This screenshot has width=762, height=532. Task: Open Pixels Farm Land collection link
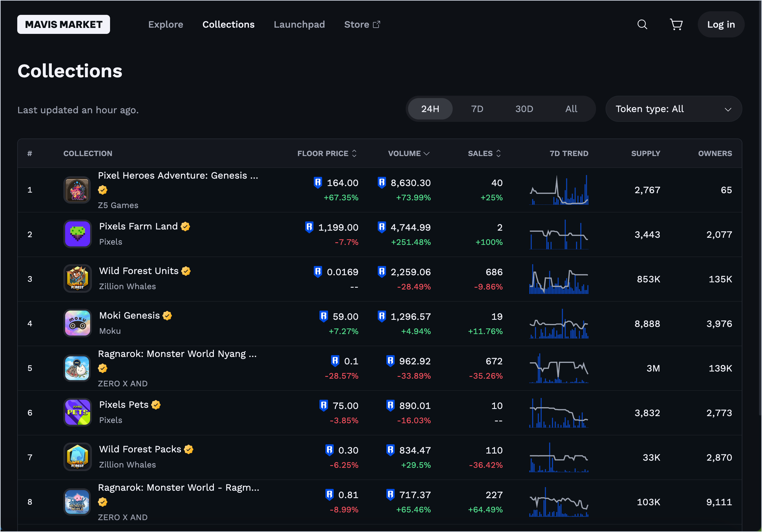(x=138, y=226)
